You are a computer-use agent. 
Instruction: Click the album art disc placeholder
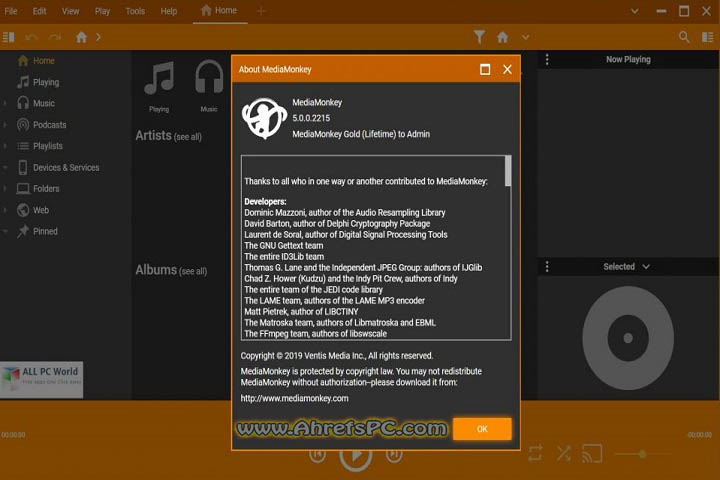point(628,338)
